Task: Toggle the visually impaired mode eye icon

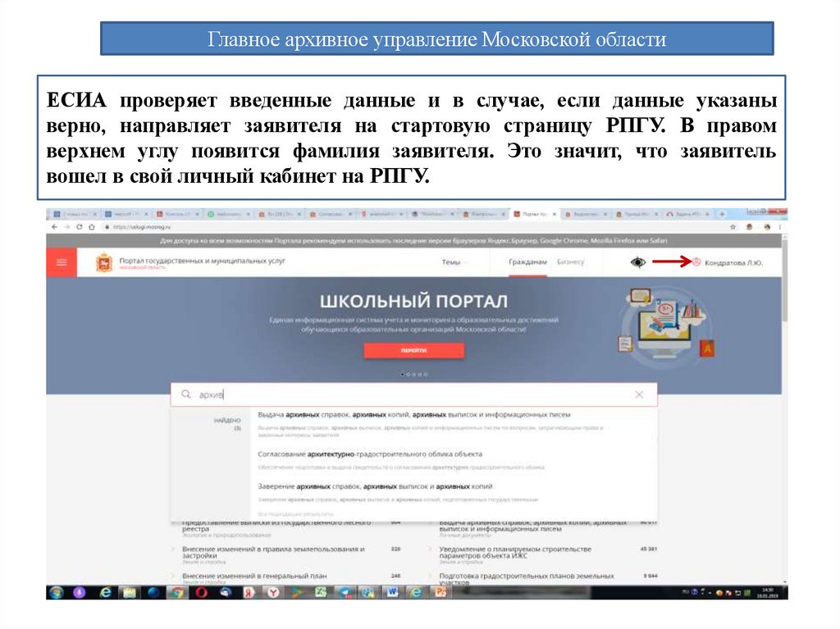Action: click(637, 261)
